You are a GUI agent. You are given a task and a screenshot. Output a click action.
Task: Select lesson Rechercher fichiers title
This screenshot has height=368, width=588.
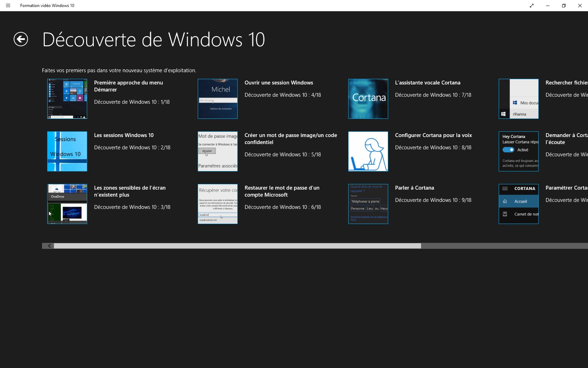[567, 83]
